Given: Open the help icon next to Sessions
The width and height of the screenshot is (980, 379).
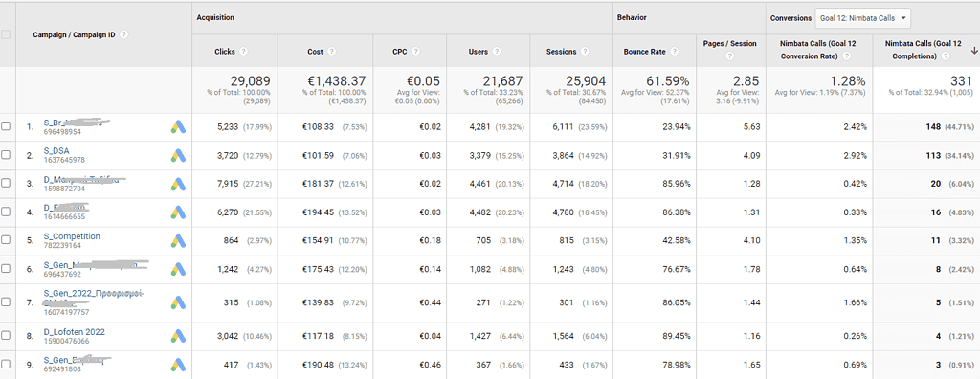Looking at the screenshot, I should 585,52.
